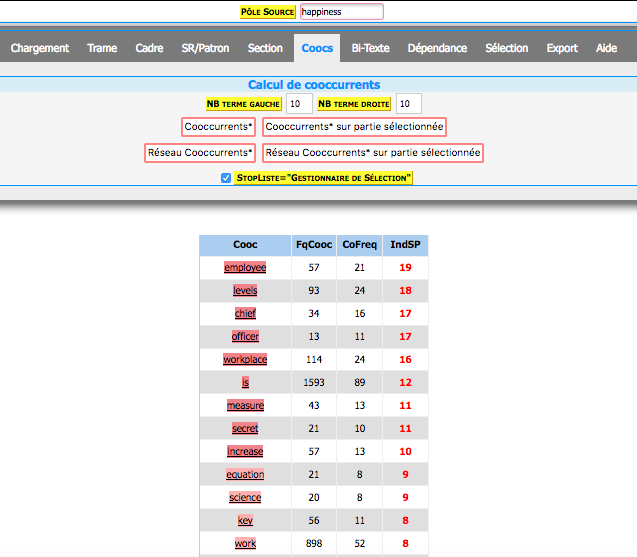Click the NB terme droite label
637x557 pixels.
pos(353,104)
